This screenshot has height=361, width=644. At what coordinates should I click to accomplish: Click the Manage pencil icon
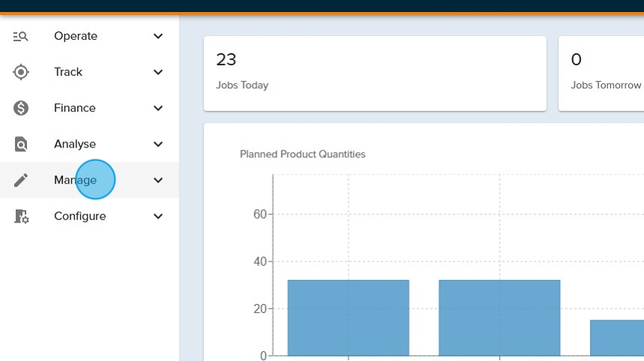click(21, 180)
